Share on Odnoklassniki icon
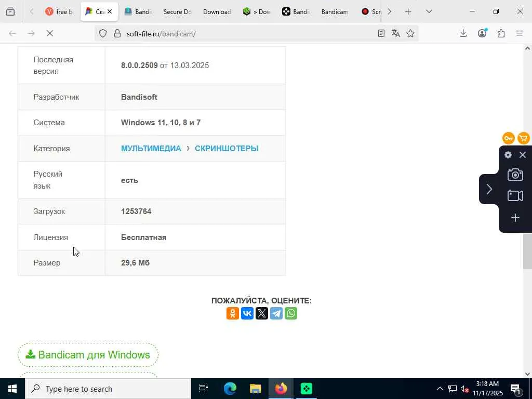 pyautogui.click(x=233, y=313)
